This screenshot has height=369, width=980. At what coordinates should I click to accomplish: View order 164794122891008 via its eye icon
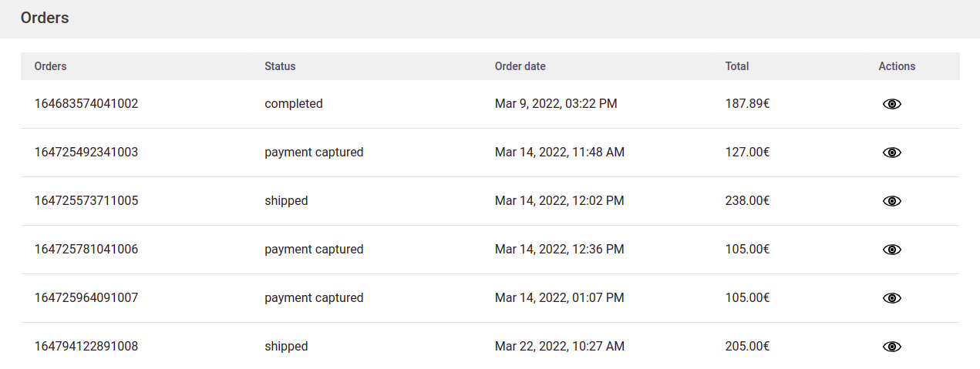pos(891,347)
